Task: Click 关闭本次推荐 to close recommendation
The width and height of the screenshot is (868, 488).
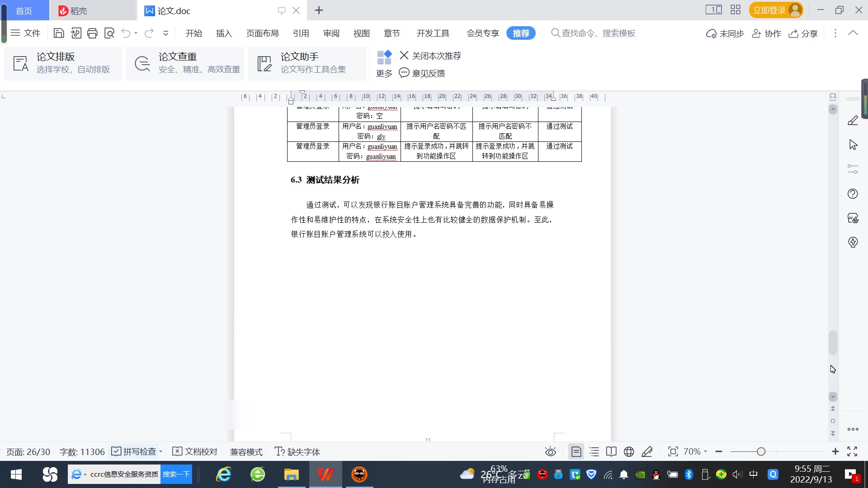Action: (x=430, y=56)
